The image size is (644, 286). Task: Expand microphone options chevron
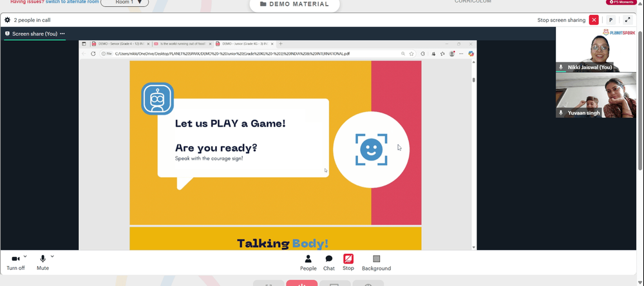click(52, 256)
